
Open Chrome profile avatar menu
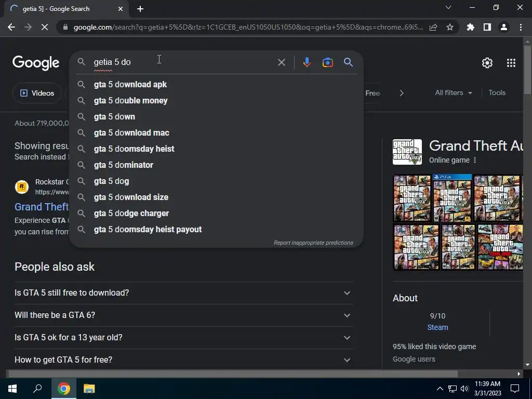(504, 27)
